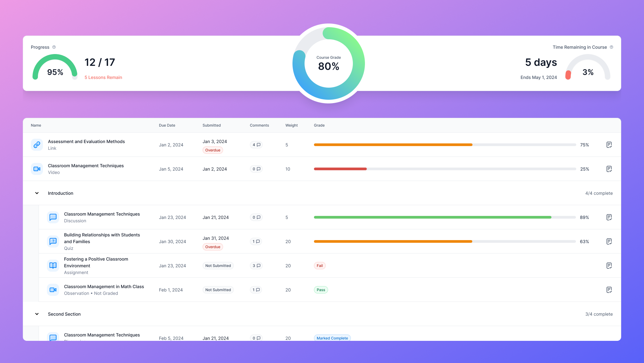The height and width of the screenshot is (363, 644).
Task: Open the 0 comments badge on Classroom Management Video row
Action: pos(256,169)
